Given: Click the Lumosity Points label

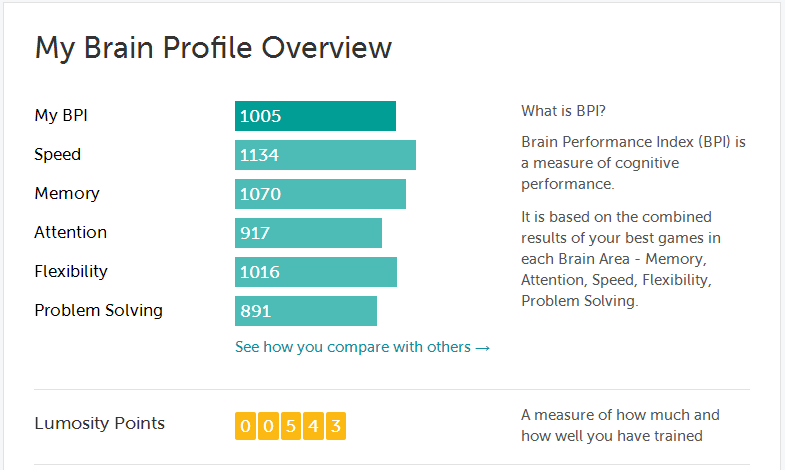Looking at the screenshot, I should pos(99,423).
